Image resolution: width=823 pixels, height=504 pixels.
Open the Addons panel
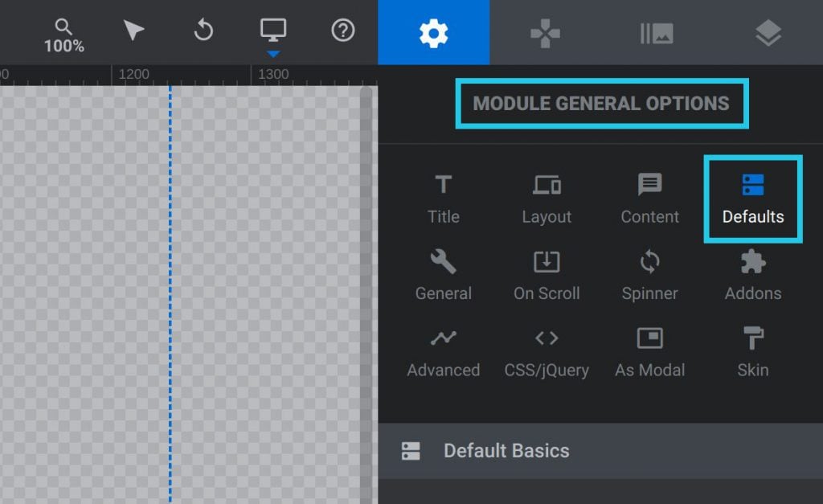pos(751,273)
